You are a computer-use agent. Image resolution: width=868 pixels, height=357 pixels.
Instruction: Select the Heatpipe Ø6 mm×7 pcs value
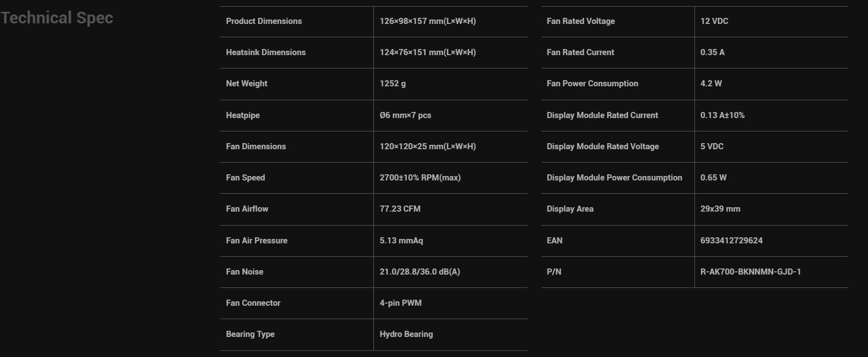pos(406,115)
